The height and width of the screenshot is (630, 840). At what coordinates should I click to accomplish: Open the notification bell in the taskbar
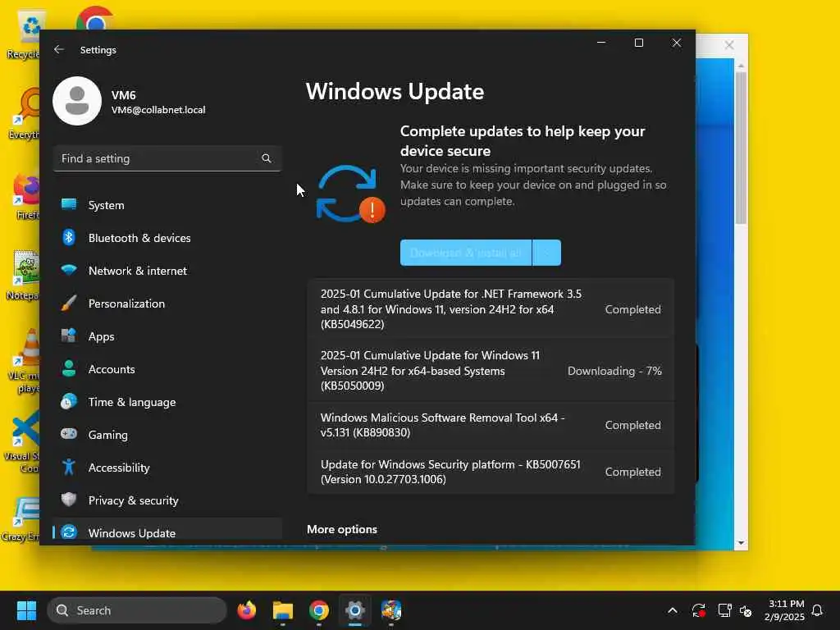[817, 610]
